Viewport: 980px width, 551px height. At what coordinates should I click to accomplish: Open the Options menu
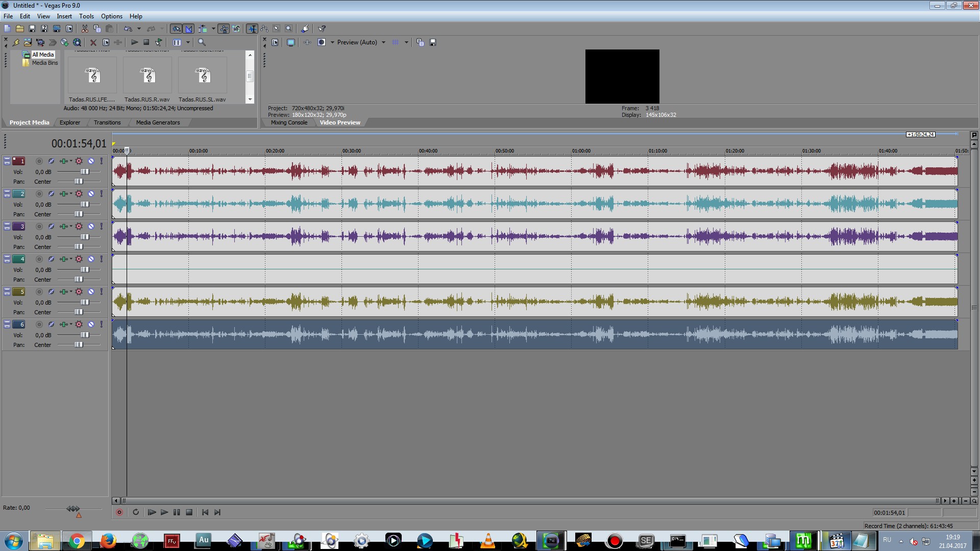[x=112, y=16]
